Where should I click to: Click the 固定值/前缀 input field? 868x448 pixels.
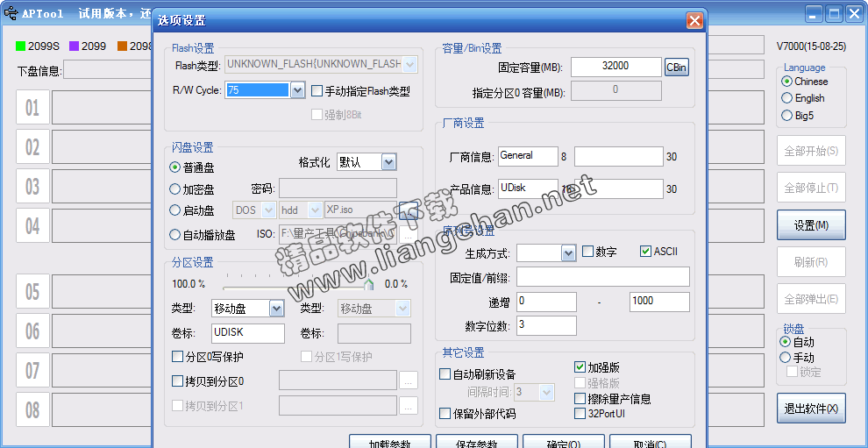[x=603, y=276]
